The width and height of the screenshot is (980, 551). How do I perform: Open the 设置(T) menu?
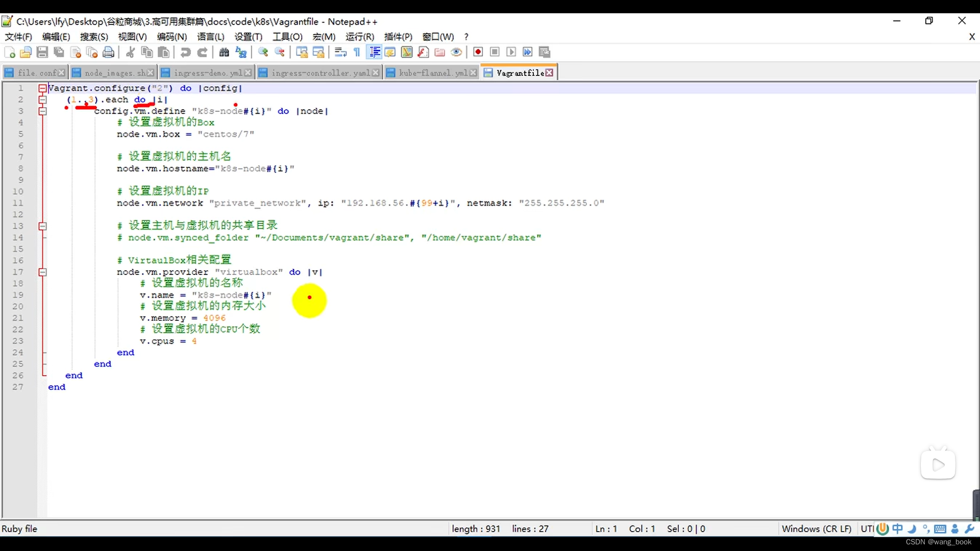tap(249, 37)
